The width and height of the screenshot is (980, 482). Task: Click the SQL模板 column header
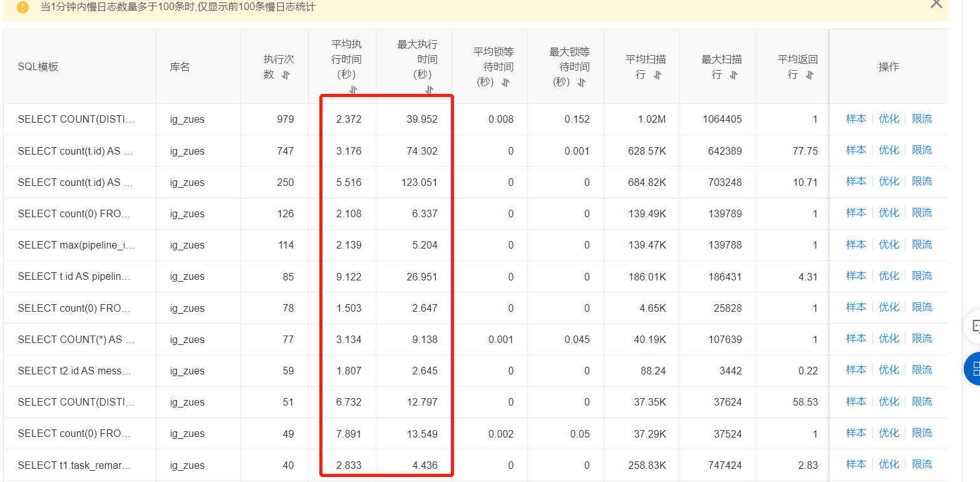(38, 67)
